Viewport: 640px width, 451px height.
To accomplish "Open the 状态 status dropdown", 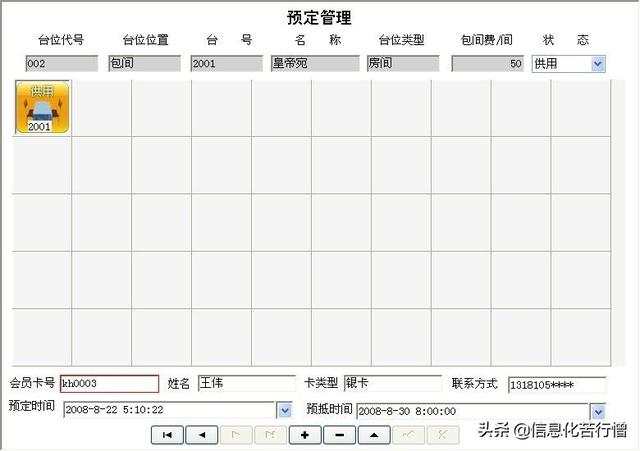I will tap(598, 64).
